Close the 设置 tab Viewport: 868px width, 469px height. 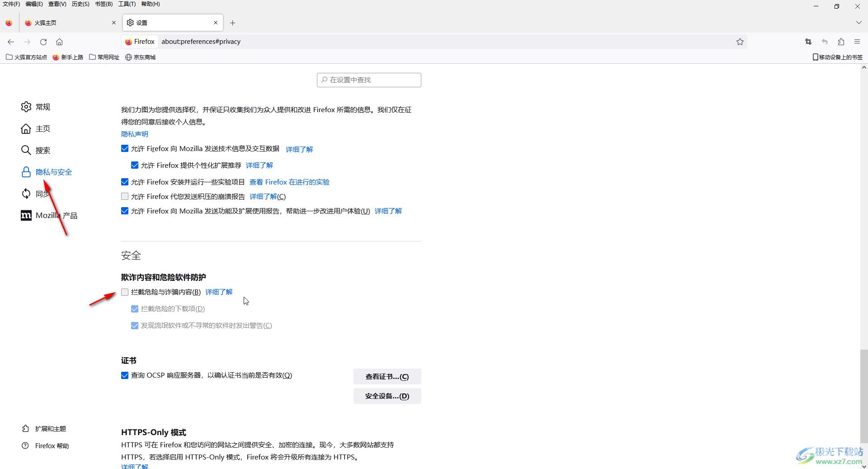pyautogui.click(x=216, y=23)
